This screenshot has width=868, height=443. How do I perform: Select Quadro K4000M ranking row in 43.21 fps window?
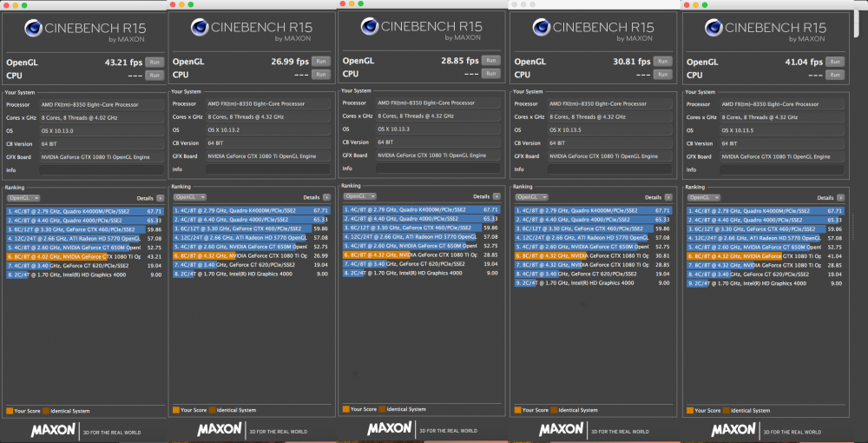[x=85, y=212]
